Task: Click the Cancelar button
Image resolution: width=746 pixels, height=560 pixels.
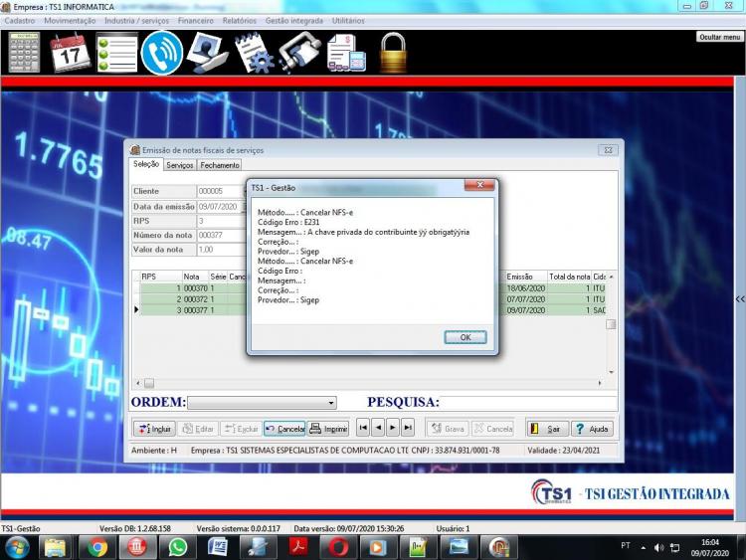Action: click(284, 429)
